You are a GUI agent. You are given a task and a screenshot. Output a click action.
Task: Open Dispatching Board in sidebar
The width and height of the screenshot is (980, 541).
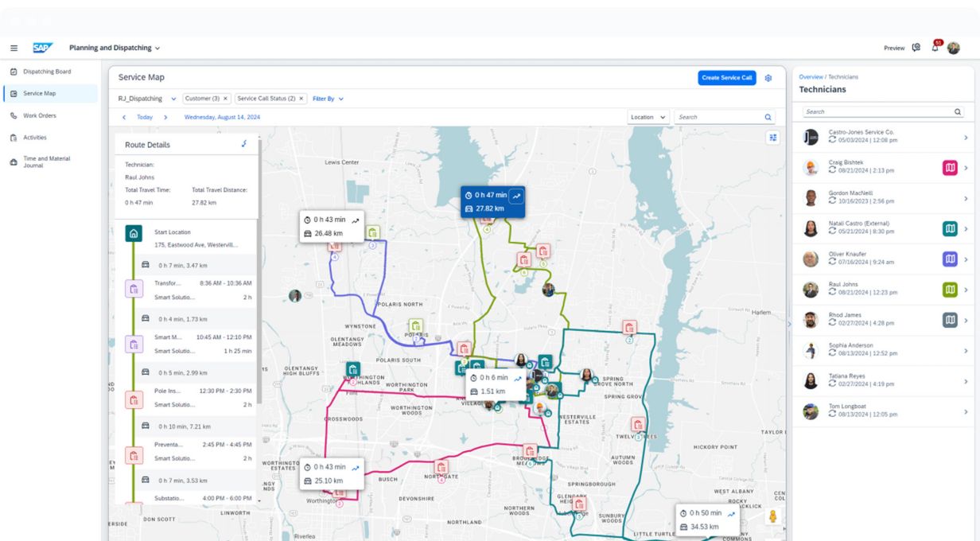pyautogui.click(x=47, y=72)
